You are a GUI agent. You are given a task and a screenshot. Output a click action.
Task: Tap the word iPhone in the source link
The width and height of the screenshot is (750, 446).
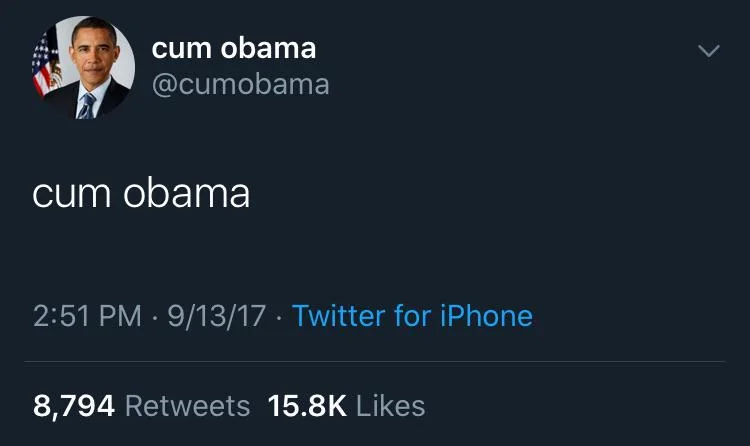[x=486, y=317]
